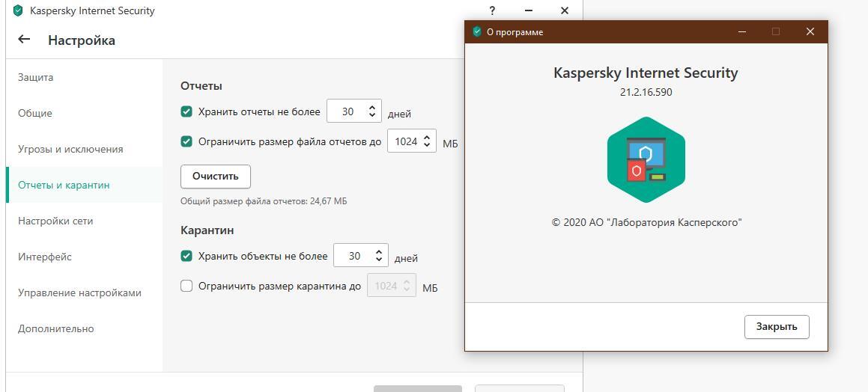Select Отчеты и карантин section
The width and height of the screenshot is (868, 392).
point(84,186)
